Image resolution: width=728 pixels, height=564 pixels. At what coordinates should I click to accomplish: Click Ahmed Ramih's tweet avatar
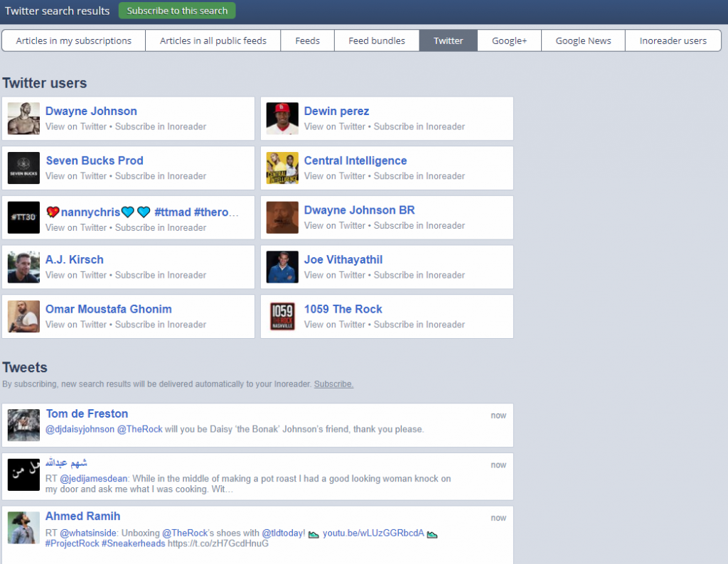23,528
